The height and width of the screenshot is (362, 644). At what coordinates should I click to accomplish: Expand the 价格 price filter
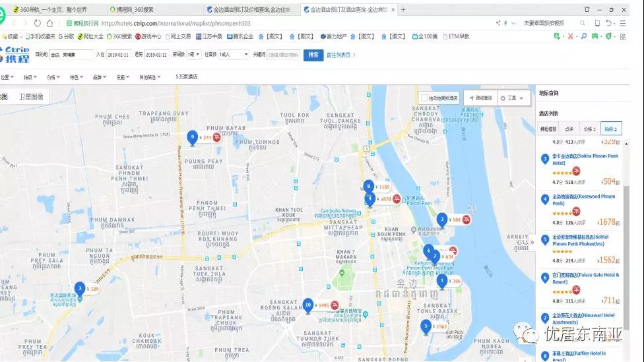(x=53, y=76)
